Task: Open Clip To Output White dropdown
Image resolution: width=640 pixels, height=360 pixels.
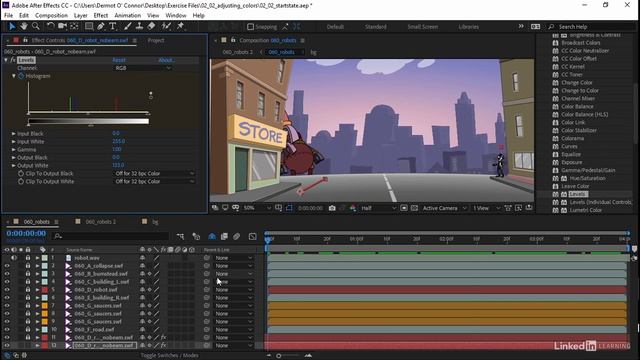Action: click(x=154, y=182)
